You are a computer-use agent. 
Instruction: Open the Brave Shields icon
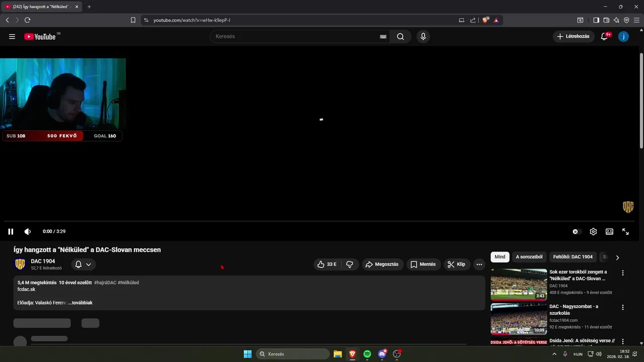click(485, 20)
